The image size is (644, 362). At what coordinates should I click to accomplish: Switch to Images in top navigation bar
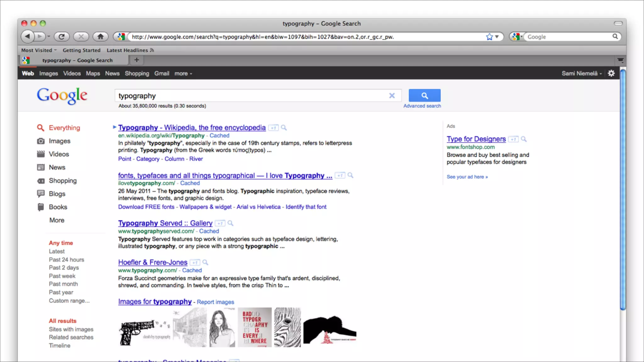[48, 74]
